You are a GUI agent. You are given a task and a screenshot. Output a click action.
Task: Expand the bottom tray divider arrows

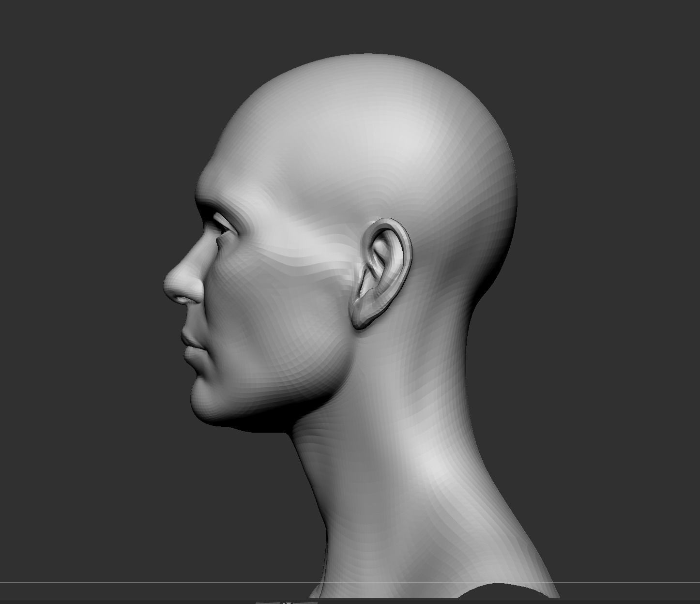coord(287,603)
